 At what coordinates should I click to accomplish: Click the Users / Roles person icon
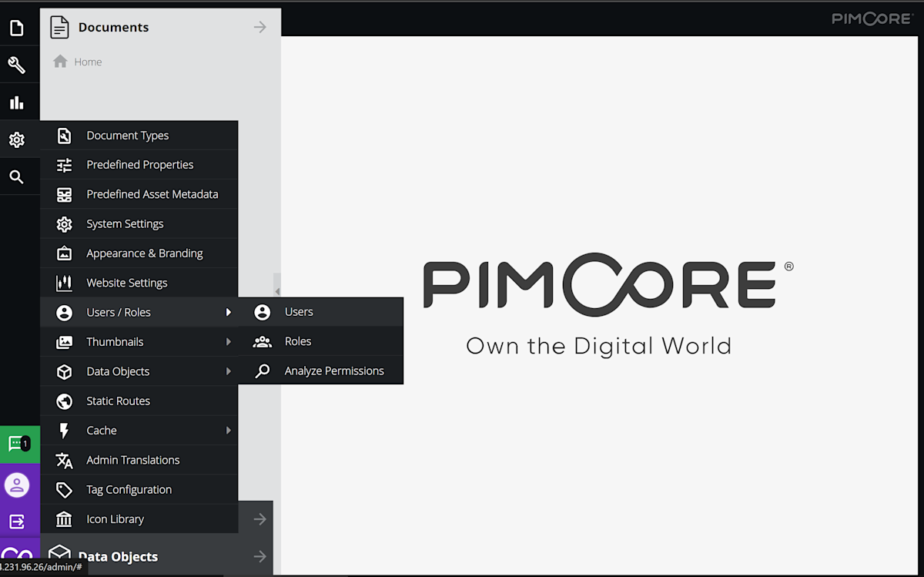(x=65, y=312)
